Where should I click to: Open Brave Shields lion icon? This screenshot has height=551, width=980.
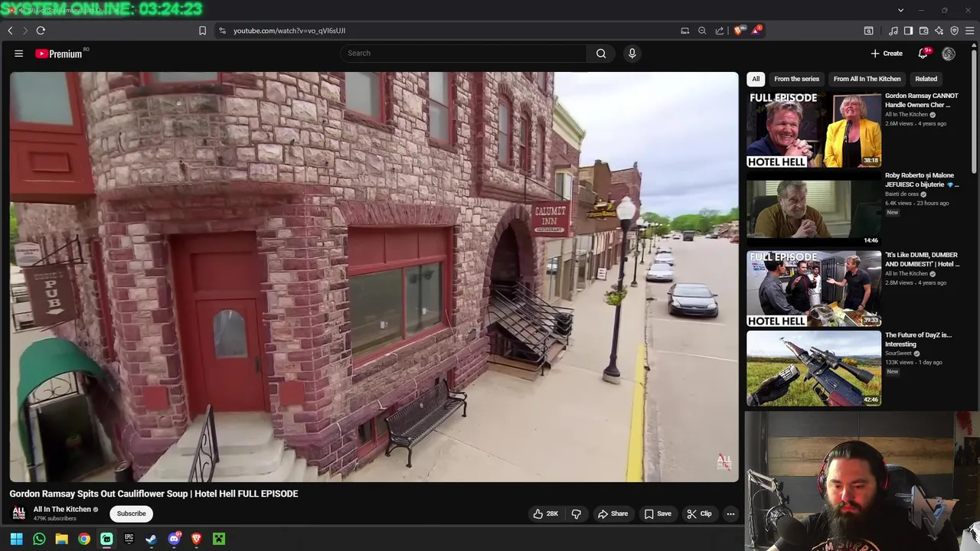point(738,31)
